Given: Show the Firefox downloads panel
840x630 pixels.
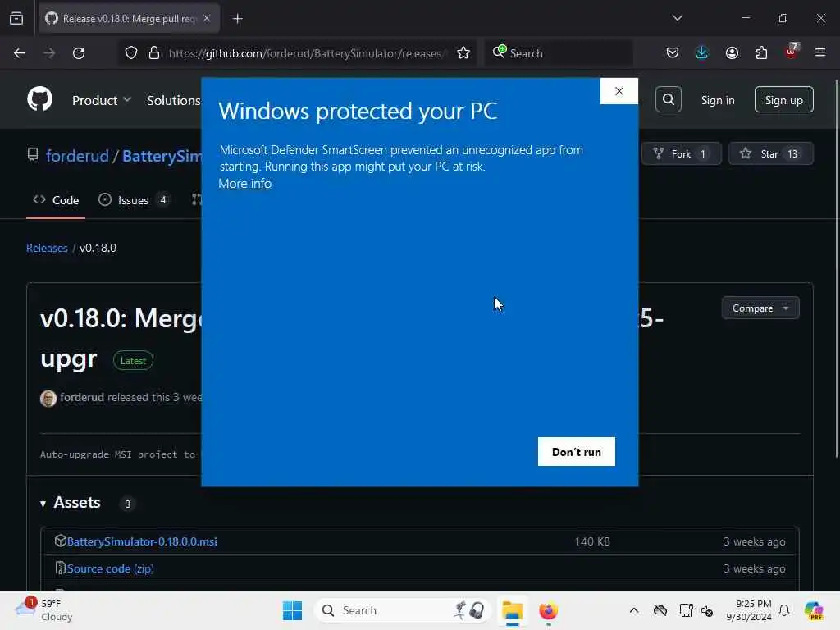Looking at the screenshot, I should click(702, 53).
